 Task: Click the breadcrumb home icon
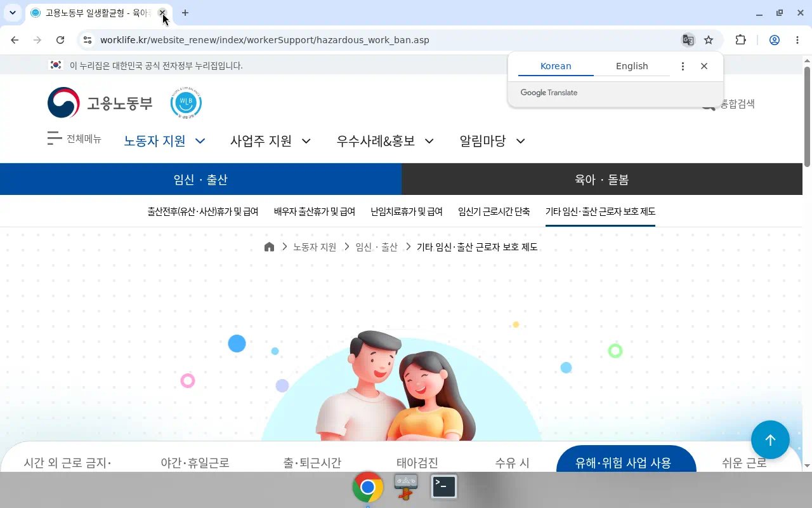click(x=269, y=247)
